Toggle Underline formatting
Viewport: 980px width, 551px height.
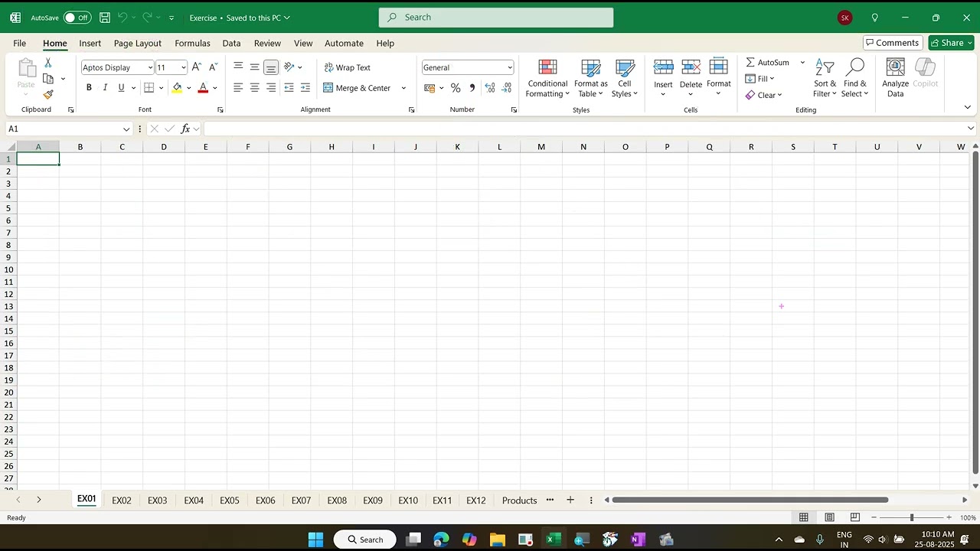[121, 88]
